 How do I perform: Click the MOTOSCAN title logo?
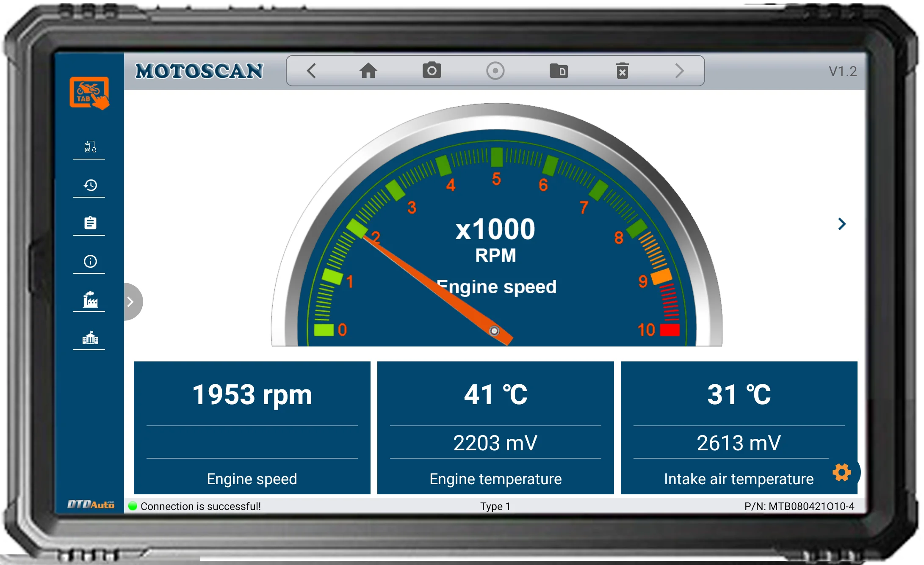[199, 71]
